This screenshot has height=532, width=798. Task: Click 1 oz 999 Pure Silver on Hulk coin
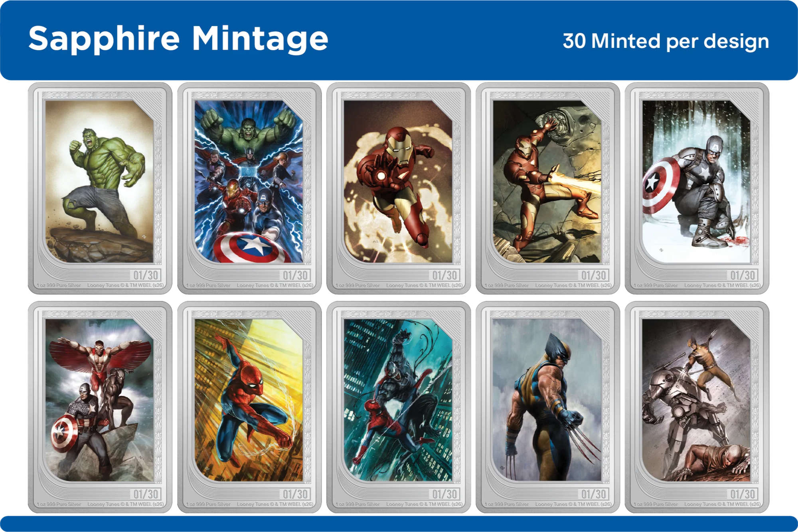pyautogui.click(x=59, y=285)
